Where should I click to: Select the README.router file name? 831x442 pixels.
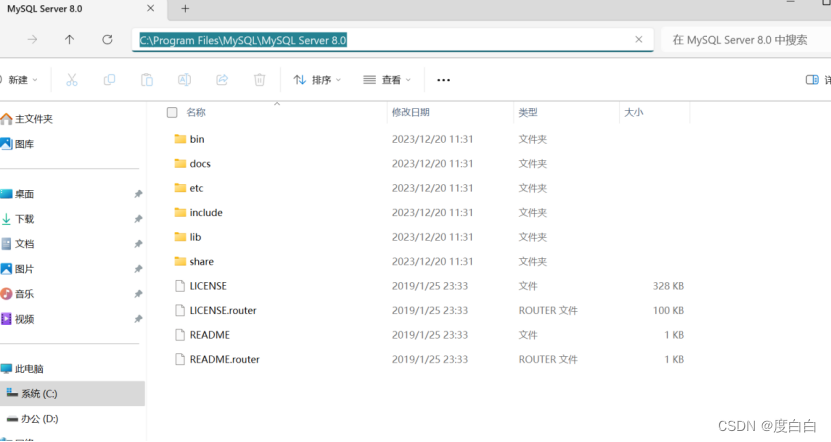[x=225, y=359]
